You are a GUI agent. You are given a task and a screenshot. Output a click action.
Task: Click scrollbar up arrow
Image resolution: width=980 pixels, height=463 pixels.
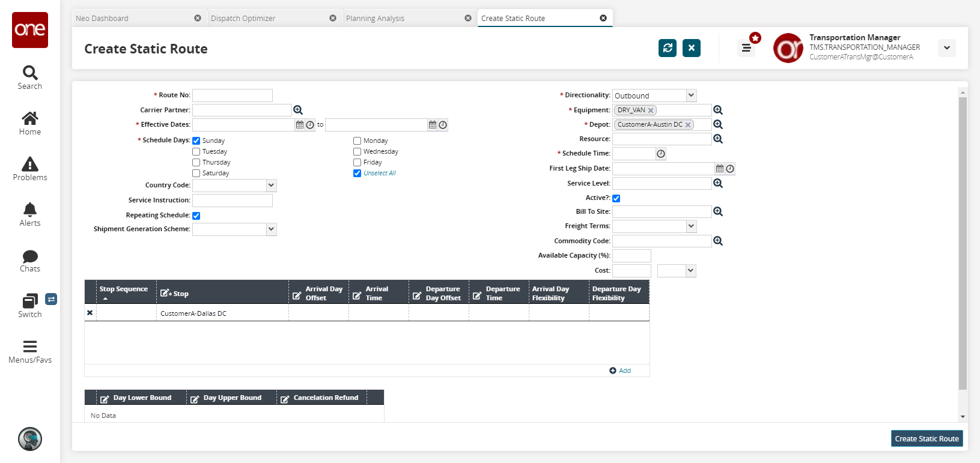pyautogui.click(x=963, y=92)
